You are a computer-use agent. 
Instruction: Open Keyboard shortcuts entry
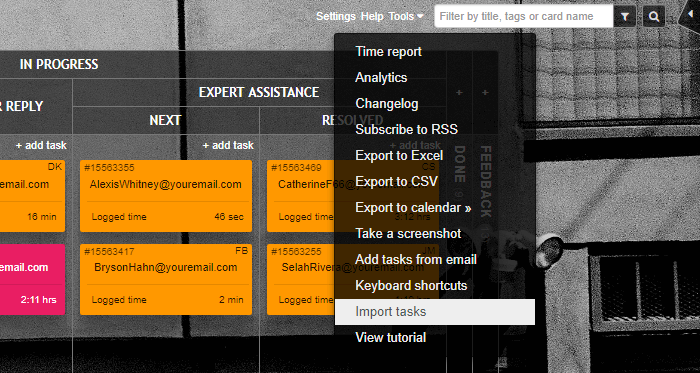point(434,286)
